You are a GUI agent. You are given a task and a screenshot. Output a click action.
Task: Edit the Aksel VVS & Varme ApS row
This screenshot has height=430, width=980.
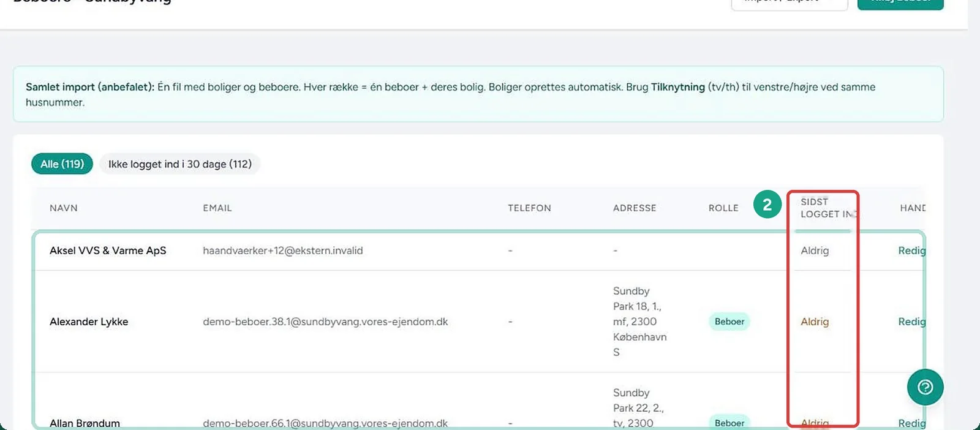pos(911,251)
